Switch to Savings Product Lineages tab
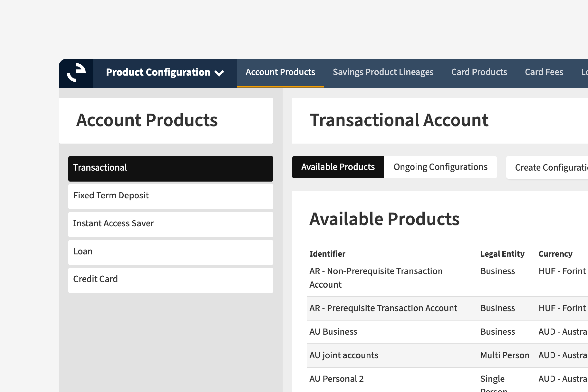588x392 pixels. [x=383, y=72]
